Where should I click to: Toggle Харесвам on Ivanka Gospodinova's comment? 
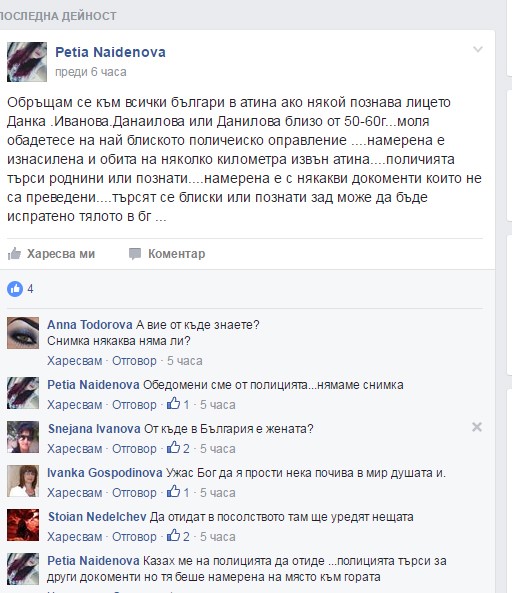click(75, 493)
